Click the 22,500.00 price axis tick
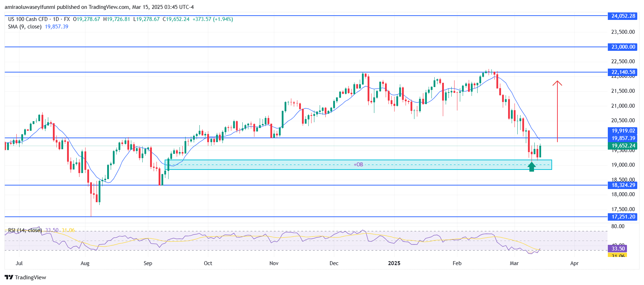The height and width of the screenshot is (285, 644). 623,61
